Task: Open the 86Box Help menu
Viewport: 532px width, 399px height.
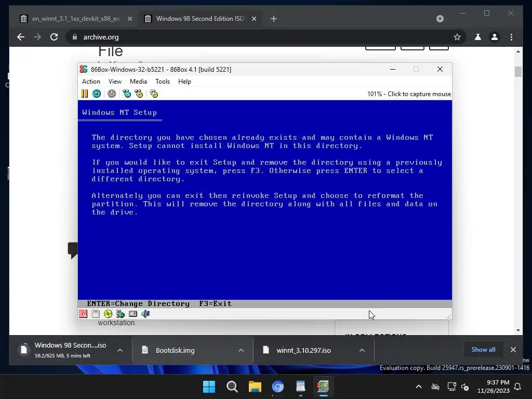Action: [184, 82]
